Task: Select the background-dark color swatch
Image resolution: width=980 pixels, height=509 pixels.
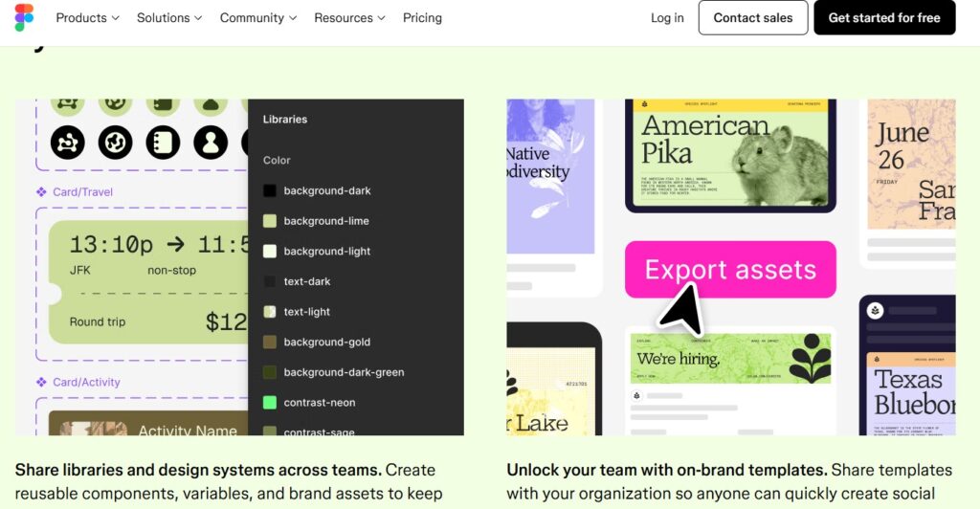Action: coord(270,190)
